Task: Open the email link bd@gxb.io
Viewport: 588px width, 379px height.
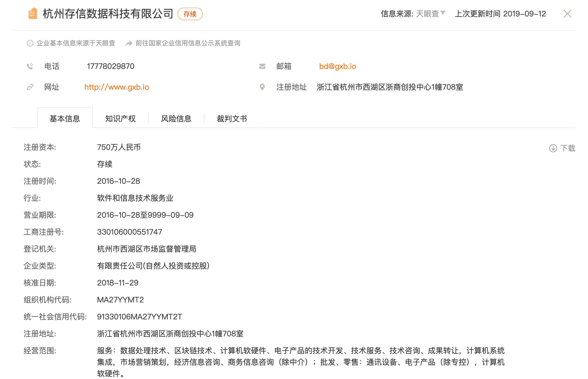Action: click(x=337, y=66)
